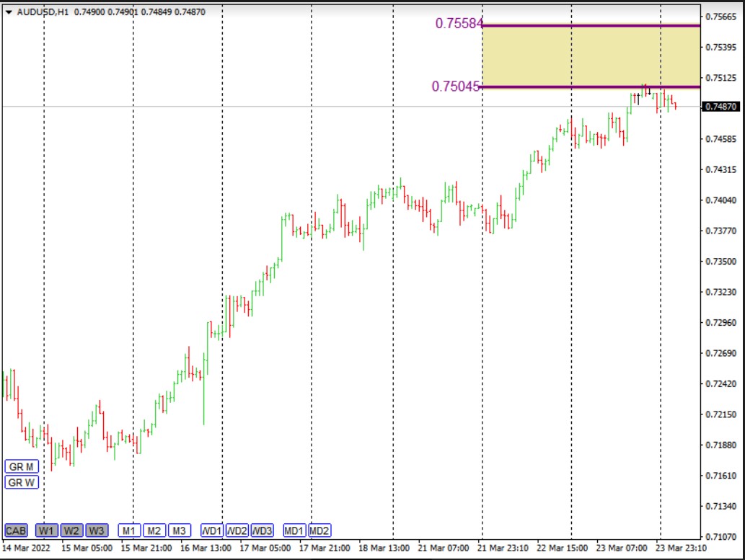Screen dimensions: 745x560
Task: Enable the WD1 level button
Action: click(x=212, y=531)
